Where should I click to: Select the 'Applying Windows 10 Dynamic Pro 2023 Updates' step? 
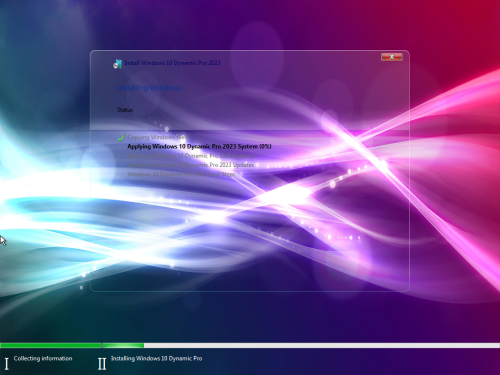click(191, 165)
